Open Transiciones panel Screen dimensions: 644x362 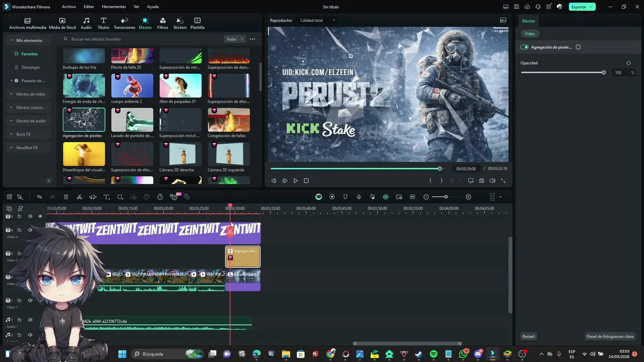click(x=124, y=23)
